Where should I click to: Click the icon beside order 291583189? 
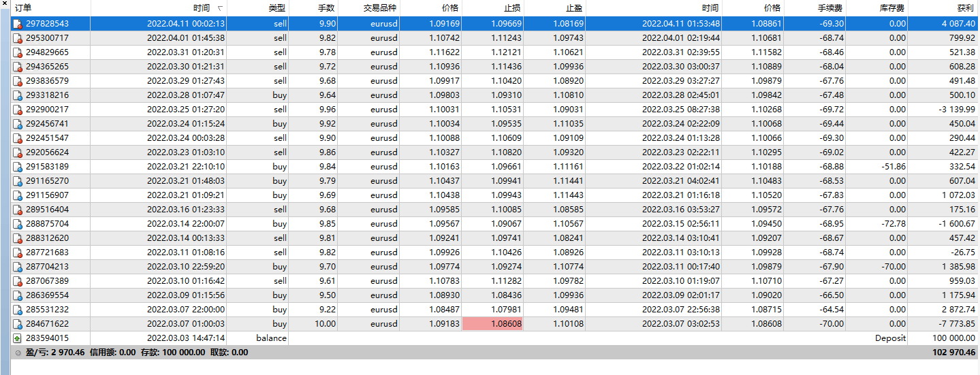point(17,167)
